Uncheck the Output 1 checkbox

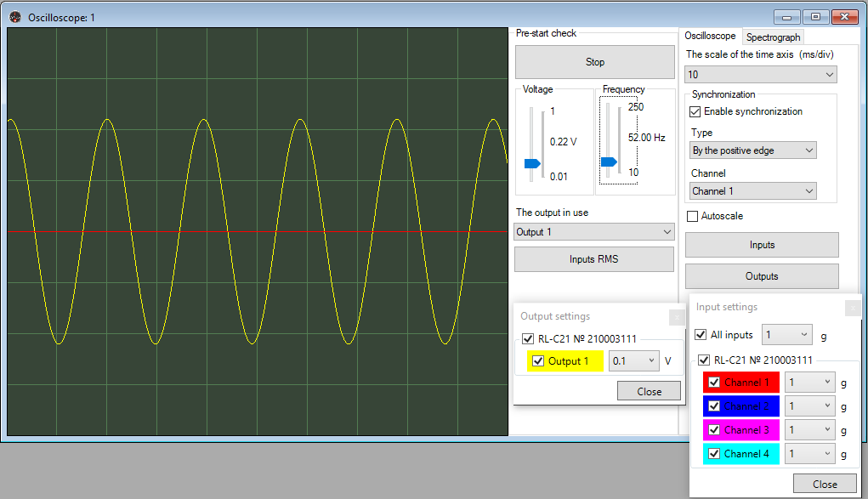(537, 361)
